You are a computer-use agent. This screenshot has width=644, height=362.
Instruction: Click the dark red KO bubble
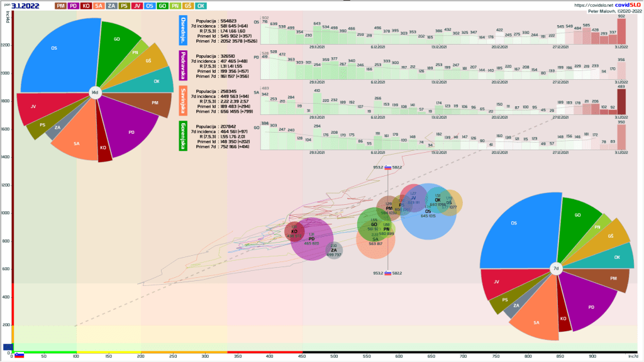[294, 232]
